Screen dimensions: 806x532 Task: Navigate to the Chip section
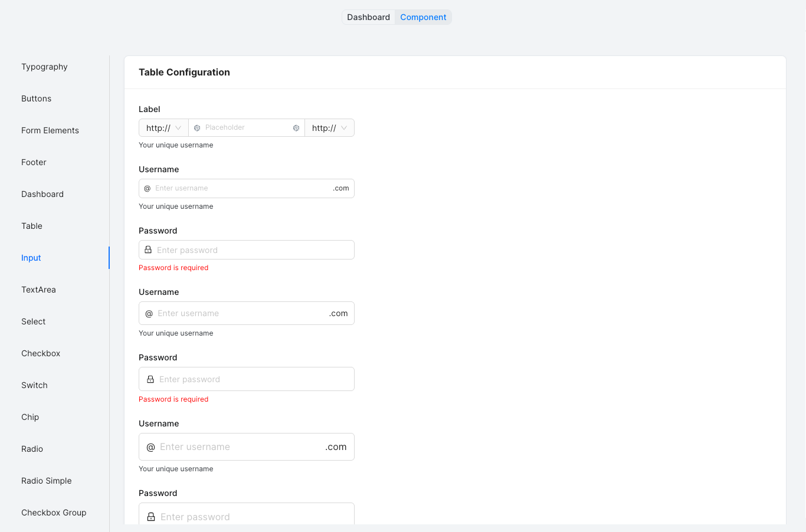30,417
